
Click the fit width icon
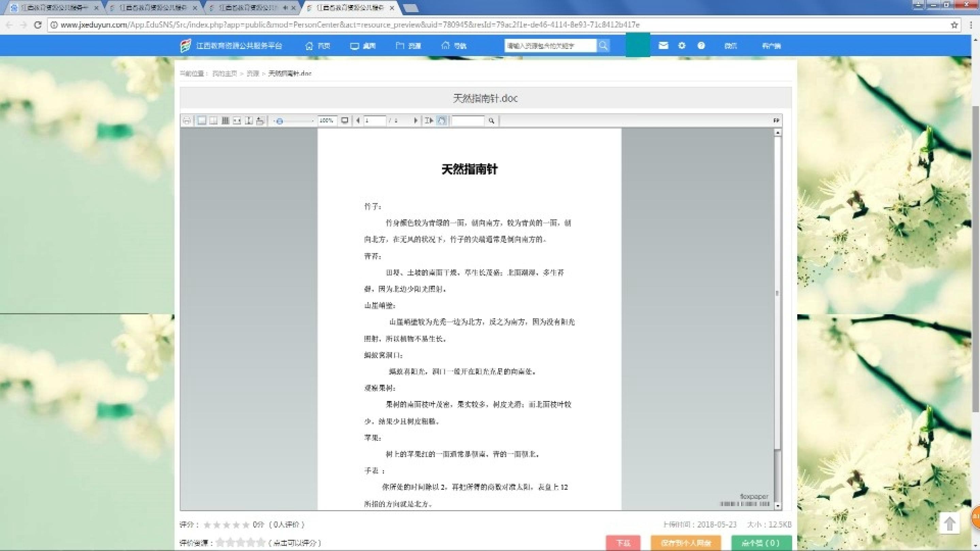tap(237, 120)
